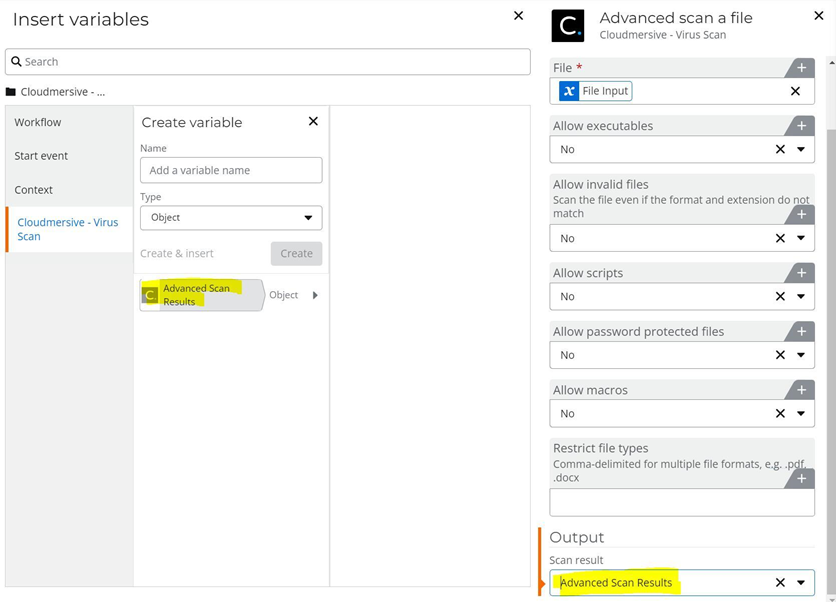Click the scrollbar up arrow

pyautogui.click(x=832, y=62)
